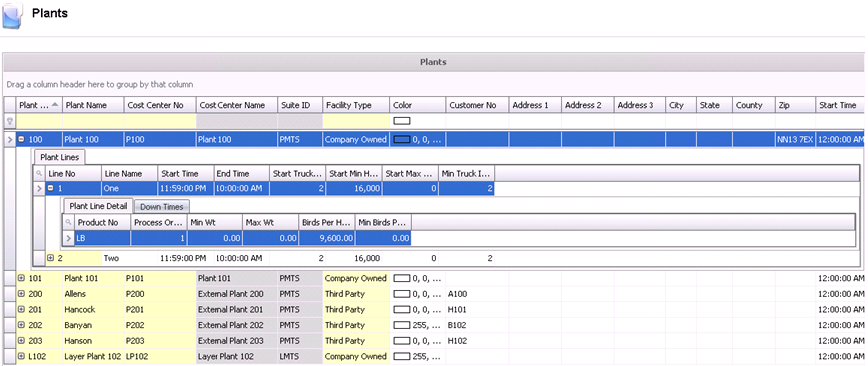Click the Product No column header
Viewport: 868px width, 366px height.
(x=102, y=223)
